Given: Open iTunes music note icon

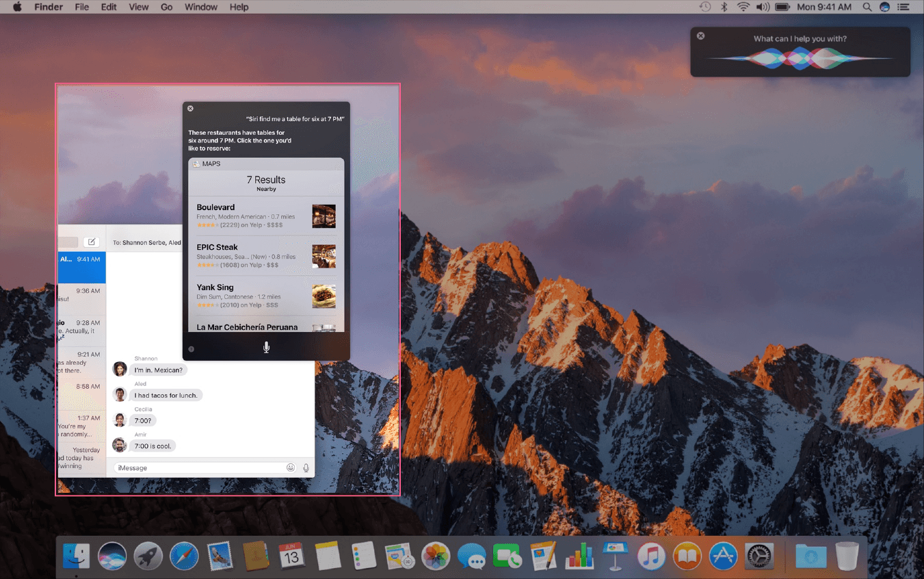Looking at the screenshot, I should click(650, 556).
